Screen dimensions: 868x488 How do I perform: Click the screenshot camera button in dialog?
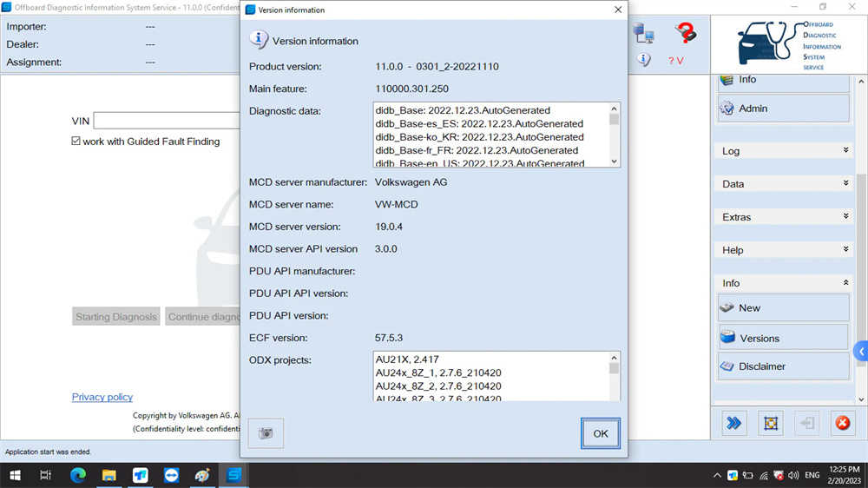tap(266, 433)
